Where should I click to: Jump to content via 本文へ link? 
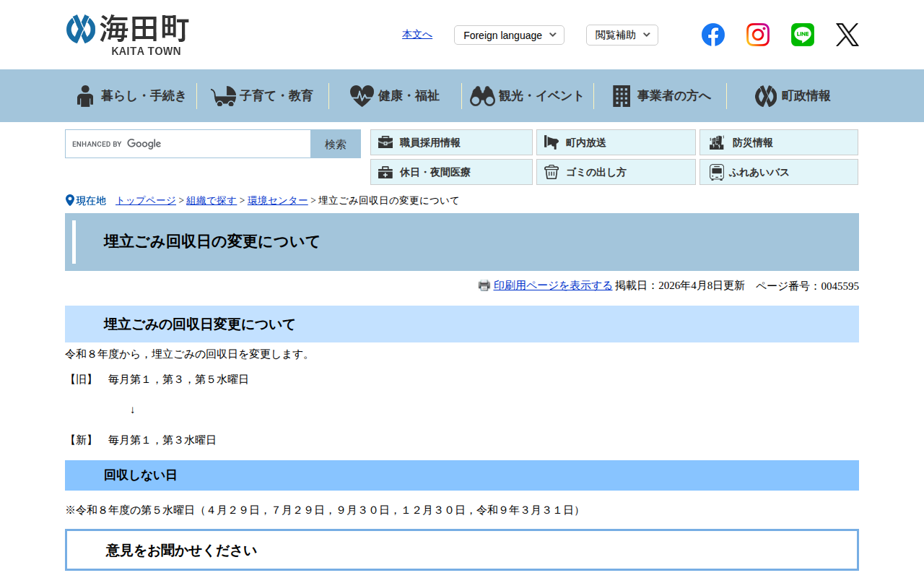[417, 34]
